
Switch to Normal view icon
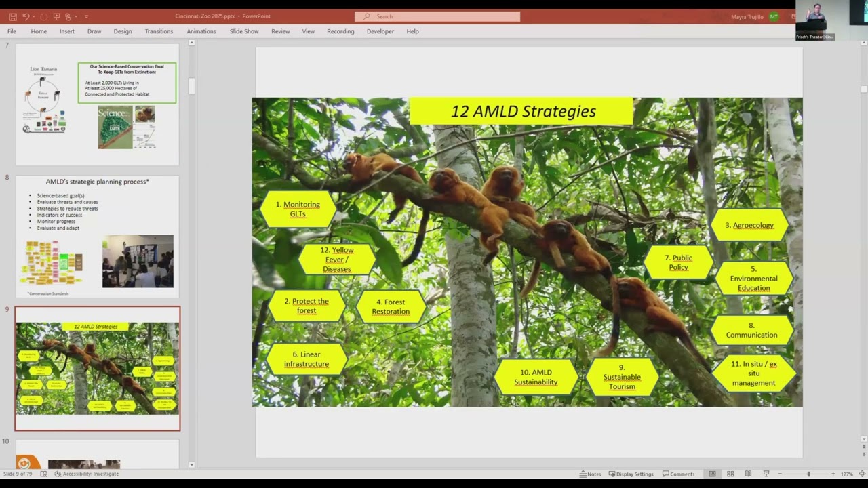[712, 474]
